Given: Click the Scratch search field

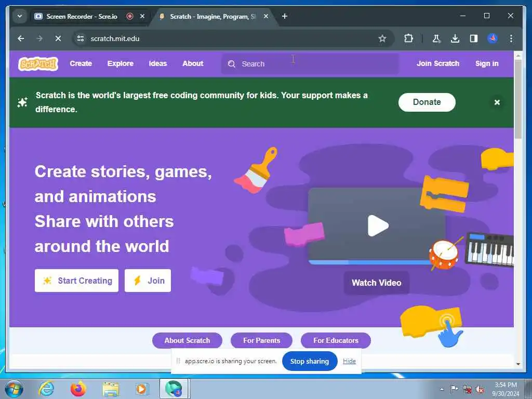Looking at the screenshot, I should tap(310, 64).
